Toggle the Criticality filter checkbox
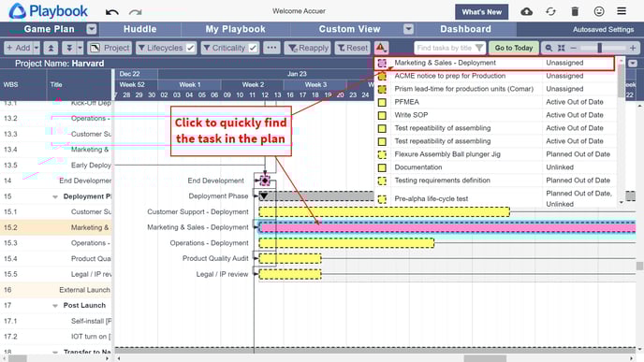The width and height of the screenshot is (644, 362). click(x=253, y=48)
